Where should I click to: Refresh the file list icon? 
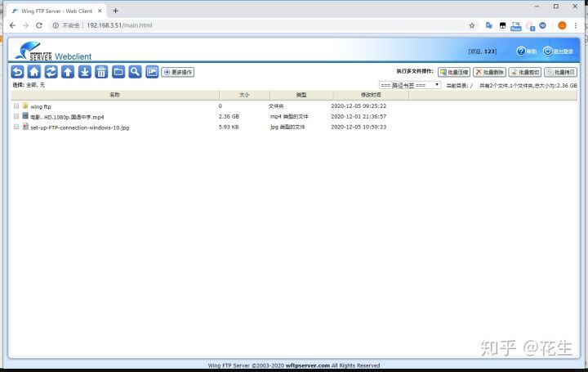point(51,72)
